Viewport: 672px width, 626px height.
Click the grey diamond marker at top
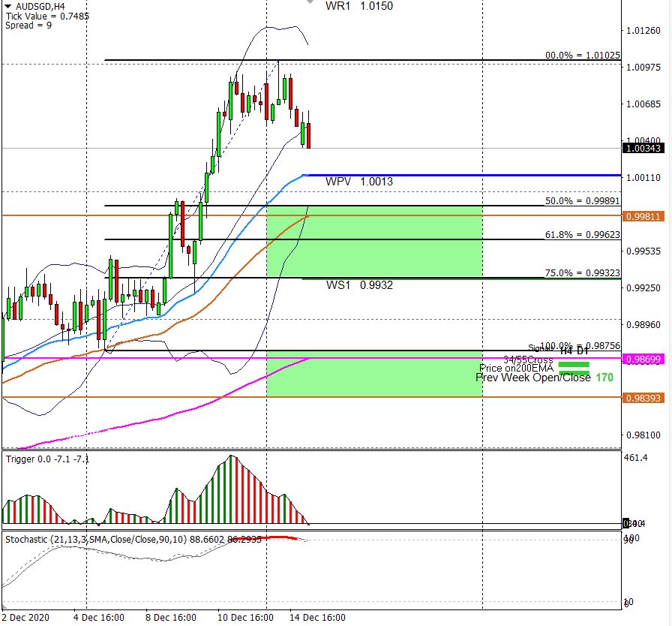pos(310,2)
